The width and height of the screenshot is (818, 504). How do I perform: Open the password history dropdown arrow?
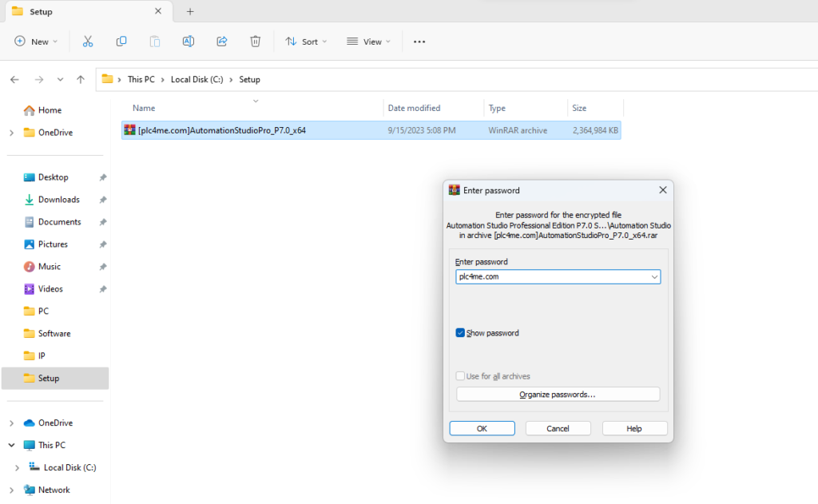click(x=654, y=277)
